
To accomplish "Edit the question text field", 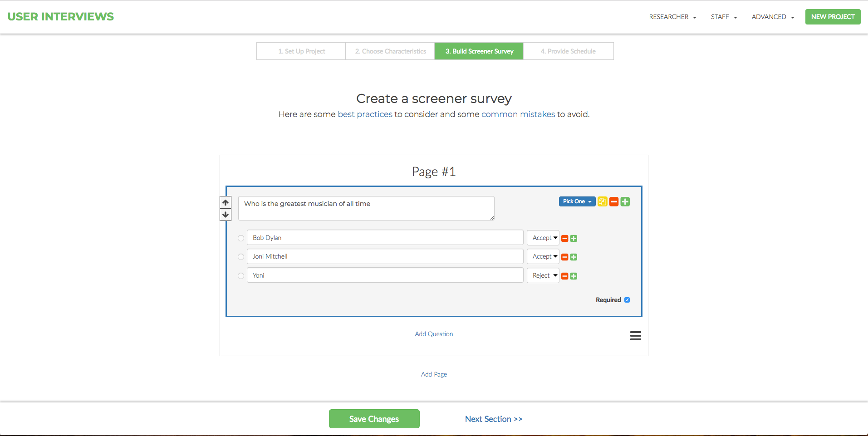I will click(x=366, y=208).
